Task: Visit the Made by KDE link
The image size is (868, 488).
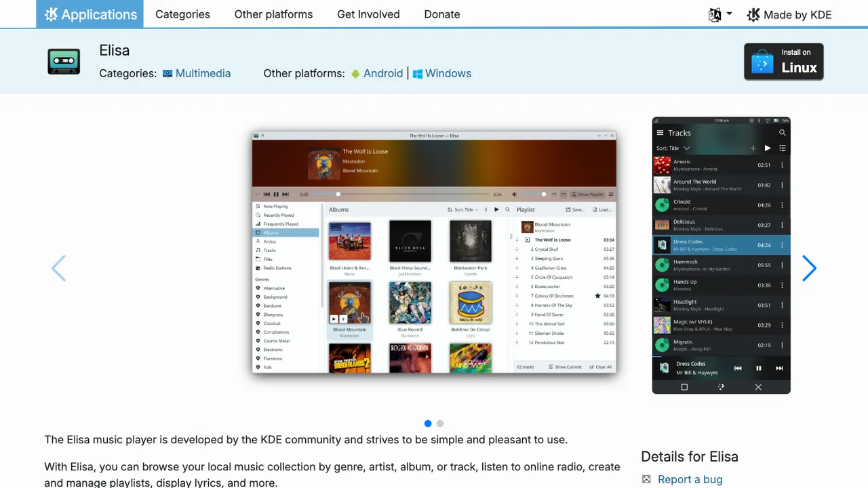Action: click(789, 14)
